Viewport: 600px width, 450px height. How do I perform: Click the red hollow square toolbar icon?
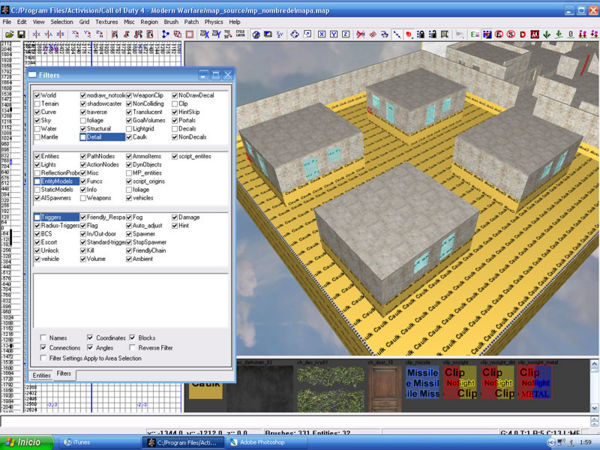tap(189, 34)
